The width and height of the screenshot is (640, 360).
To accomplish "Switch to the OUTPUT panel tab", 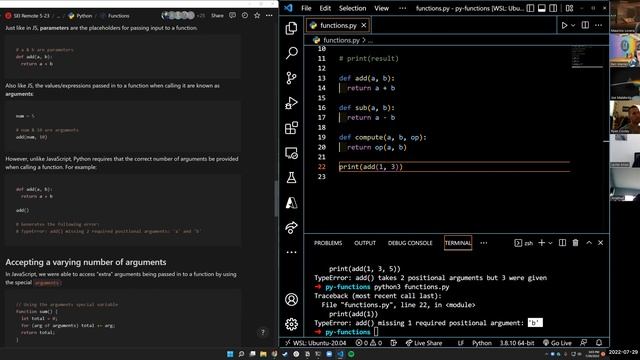I will 365,243.
